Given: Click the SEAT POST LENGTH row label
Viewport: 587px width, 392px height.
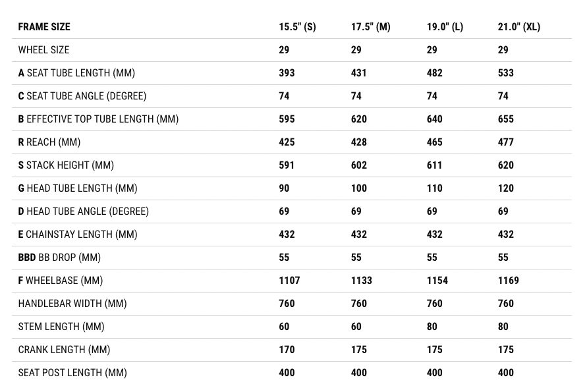Looking at the screenshot, I should click(72, 373).
